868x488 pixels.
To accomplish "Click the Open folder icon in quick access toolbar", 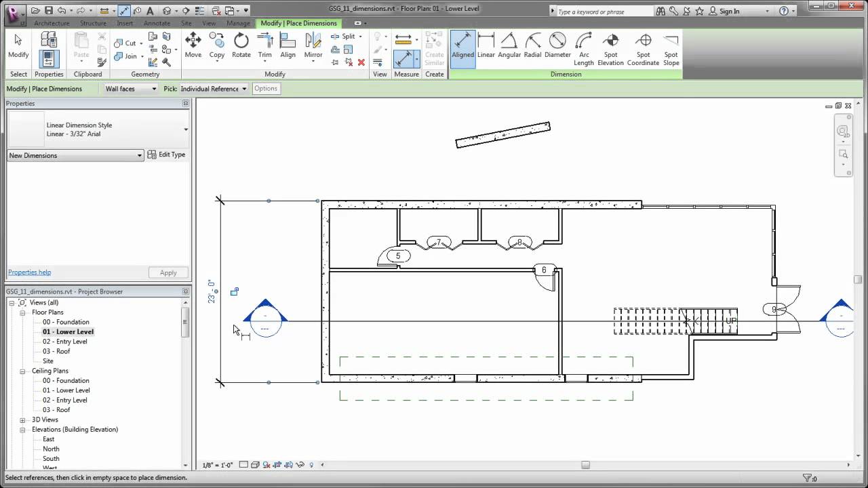I will tap(35, 11).
